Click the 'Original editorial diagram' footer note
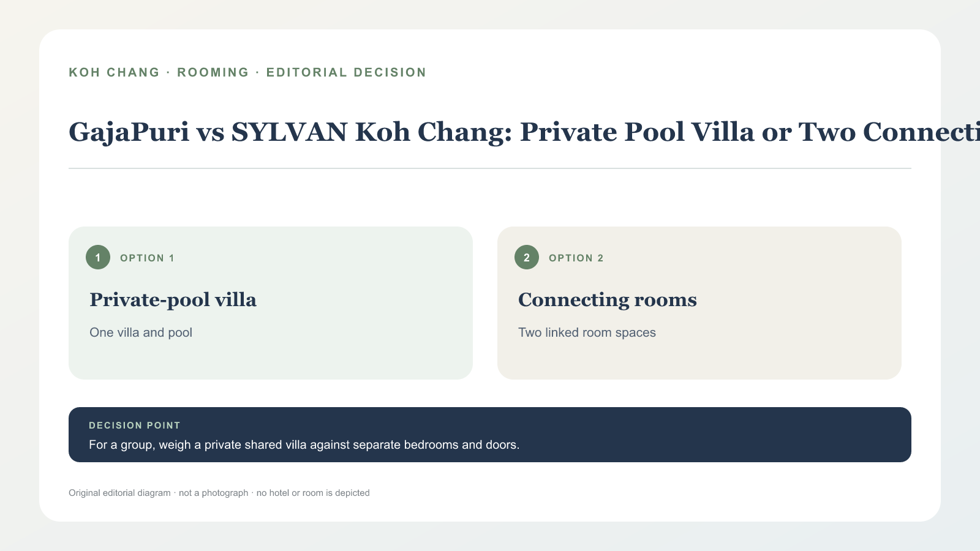980x551 pixels. (x=119, y=493)
